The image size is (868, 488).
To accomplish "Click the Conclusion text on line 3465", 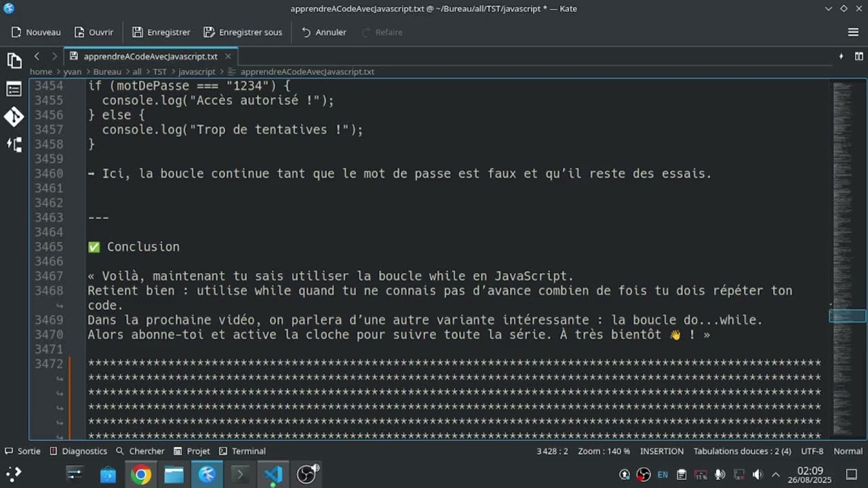I will point(143,247).
